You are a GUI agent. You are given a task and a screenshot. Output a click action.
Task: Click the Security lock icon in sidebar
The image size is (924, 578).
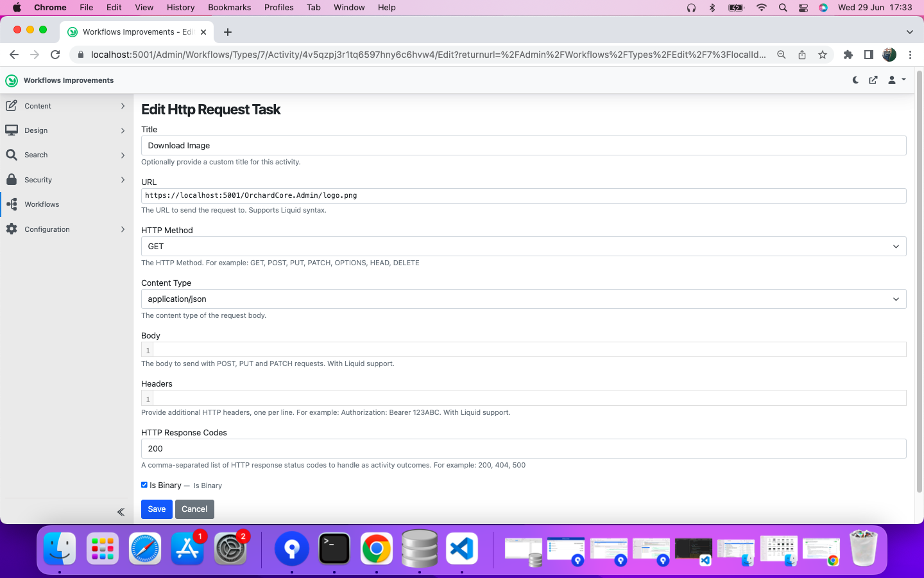(x=12, y=180)
